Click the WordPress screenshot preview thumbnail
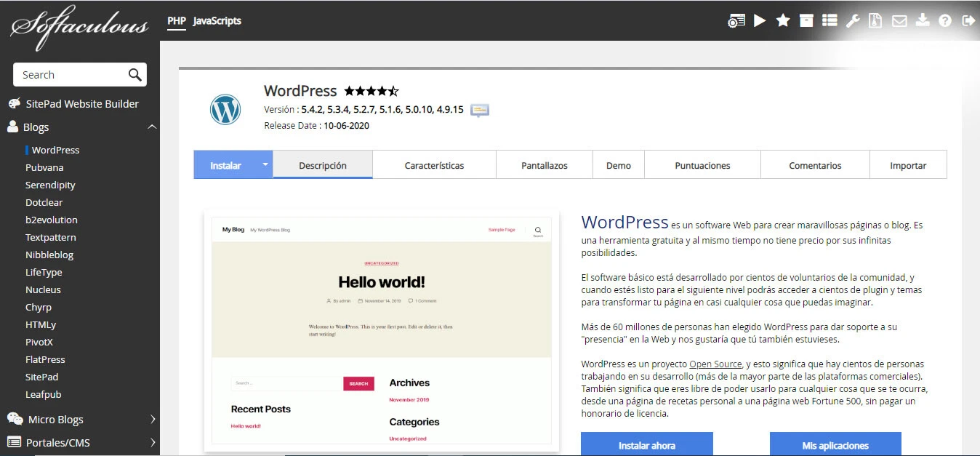The image size is (980, 456). [x=382, y=331]
